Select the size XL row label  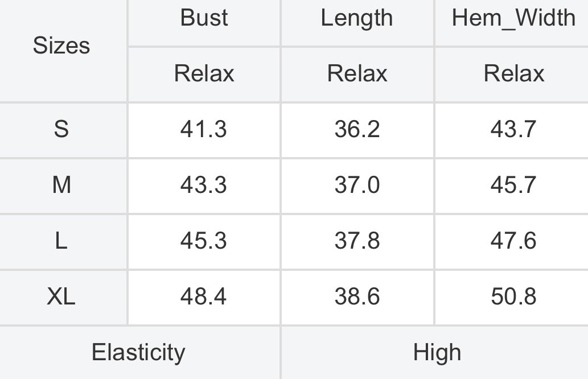click(61, 296)
